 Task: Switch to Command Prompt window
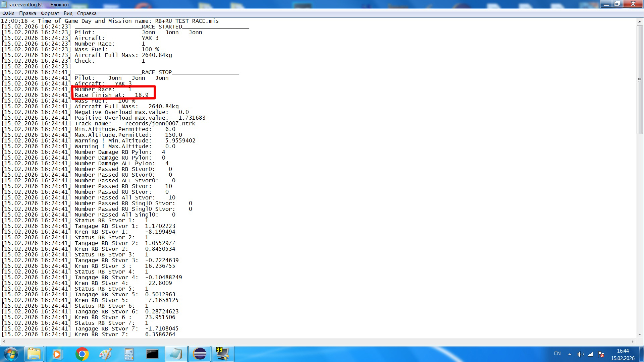(x=152, y=354)
